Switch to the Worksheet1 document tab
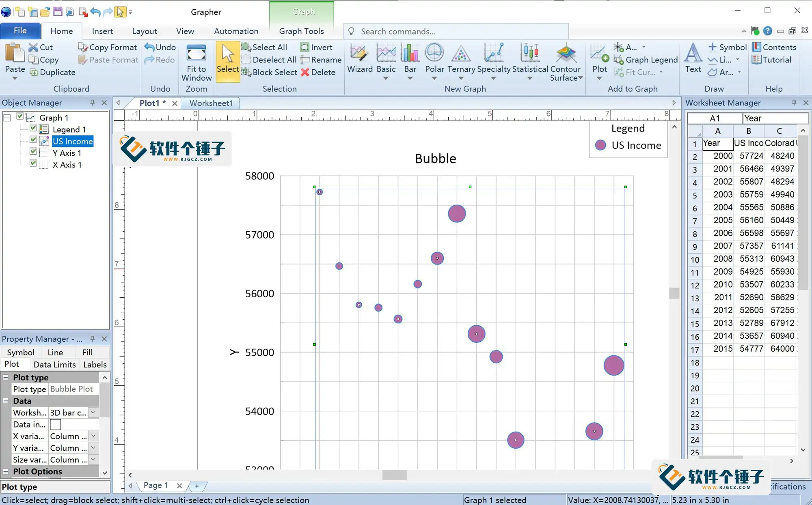Screen dimensions: 812x505 (x=211, y=103)
